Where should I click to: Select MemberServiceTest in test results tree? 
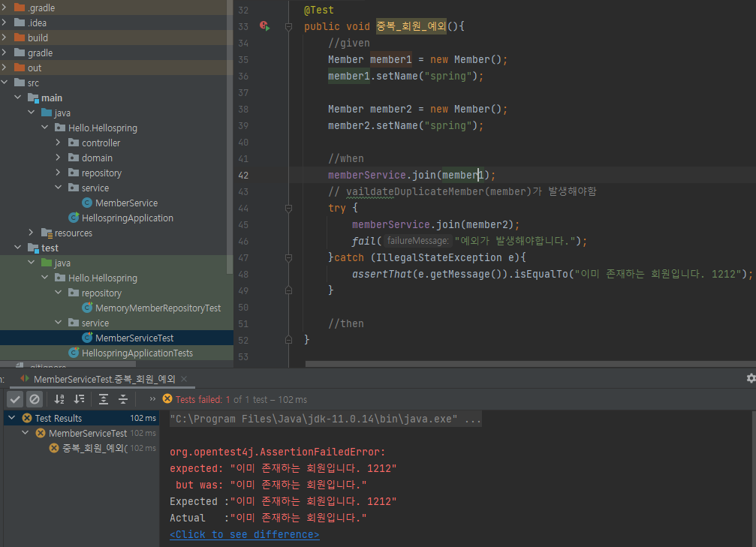(87, 433)
